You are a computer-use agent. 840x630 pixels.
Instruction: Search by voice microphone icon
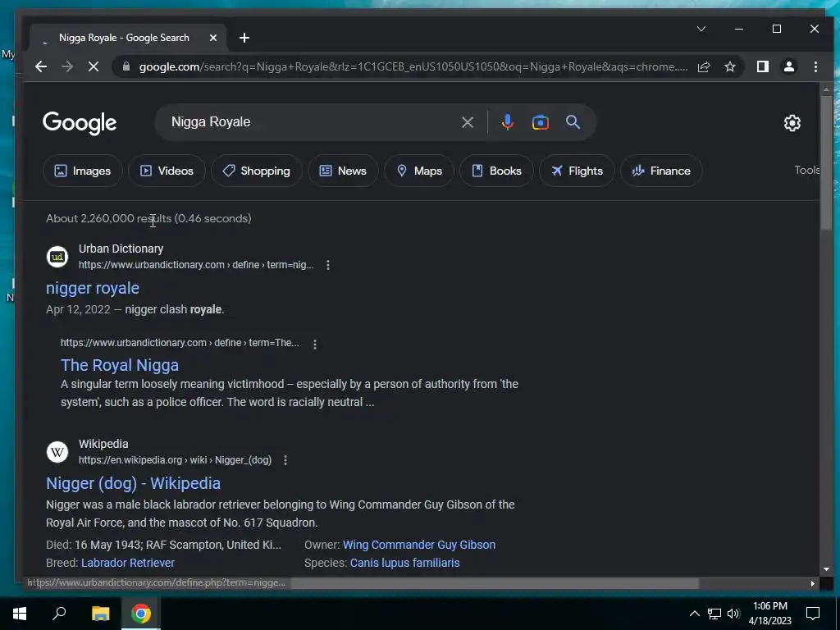tap(507, 122)
